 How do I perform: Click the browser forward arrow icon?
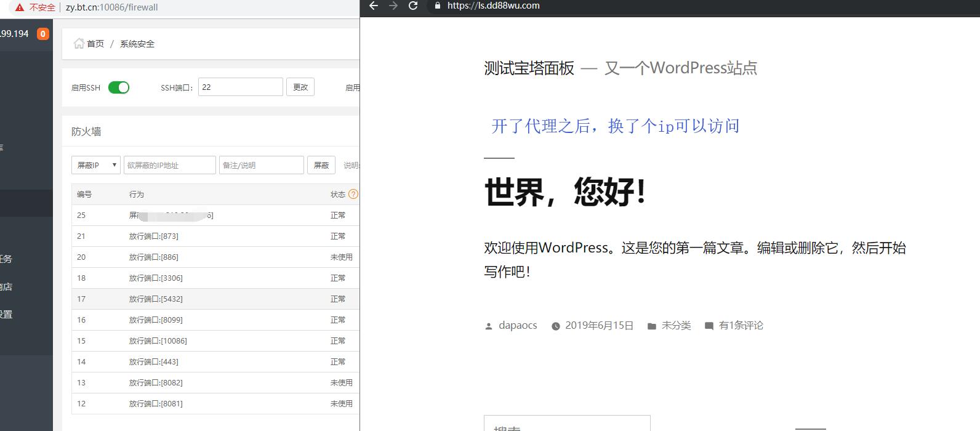(x=393, y=6)
